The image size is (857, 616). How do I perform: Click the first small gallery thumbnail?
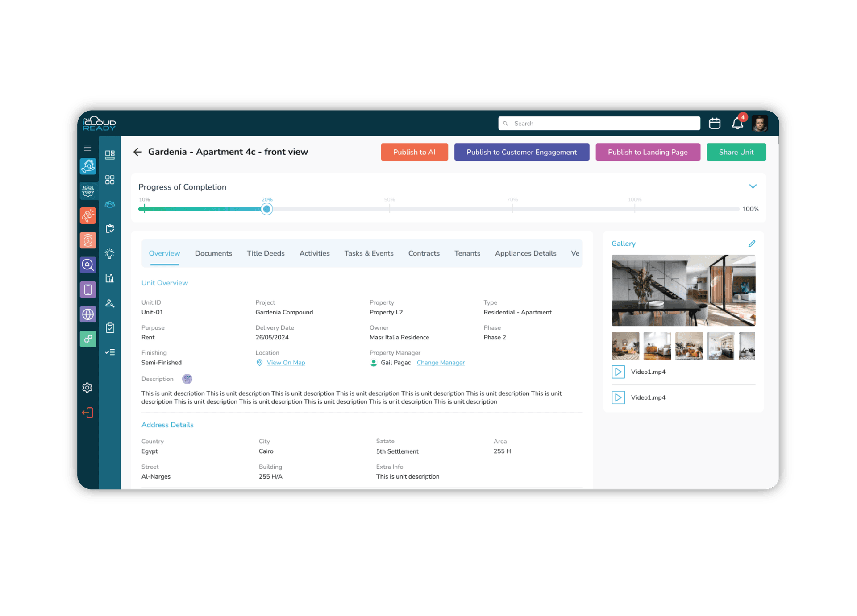pos(625,346)
